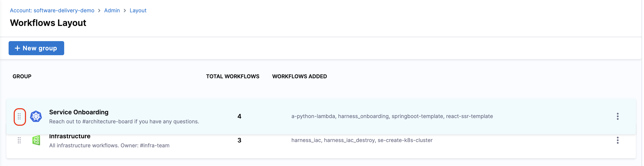The image size is (644, 166).
Task: Click the green Infrastructure group icon
Action: [x=36, y=140]
